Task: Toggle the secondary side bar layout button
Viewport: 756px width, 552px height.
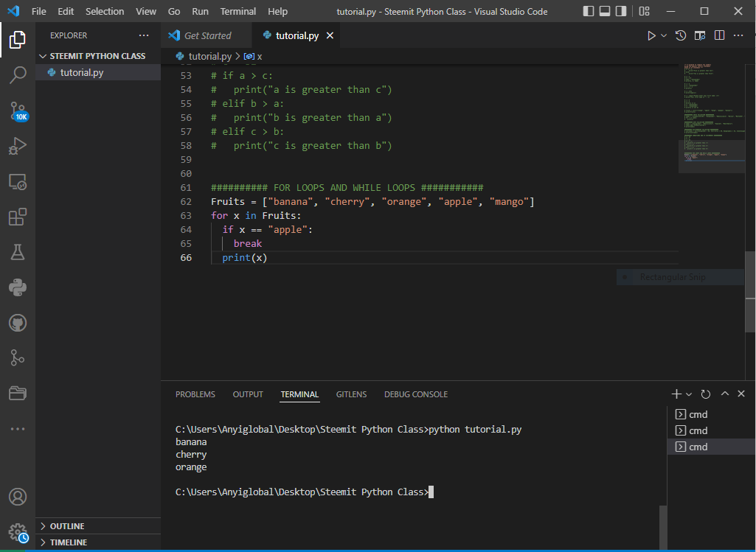Action: pyautogui.click(x=621, y=11)
